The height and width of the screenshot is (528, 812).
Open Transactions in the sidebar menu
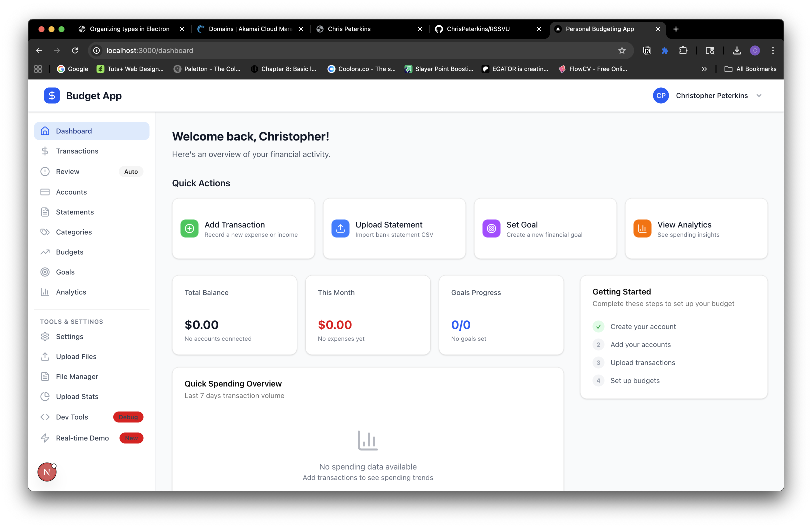click(77, 151)
